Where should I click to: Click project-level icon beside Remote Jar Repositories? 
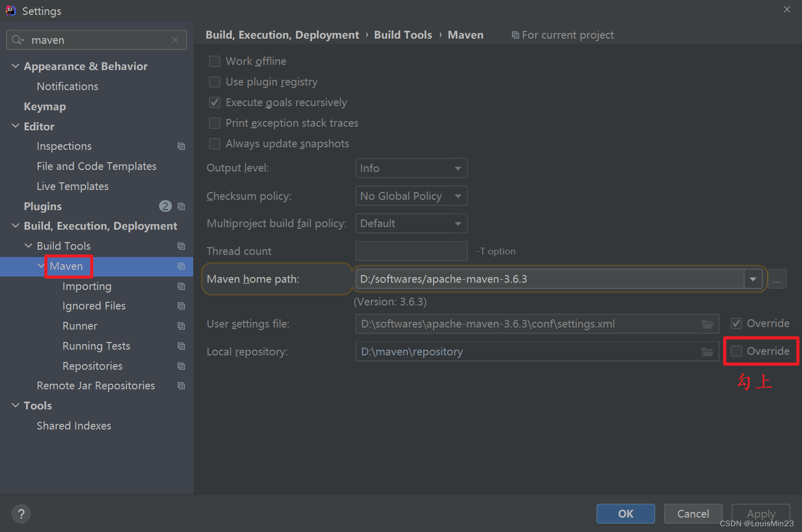coord(181,386)
